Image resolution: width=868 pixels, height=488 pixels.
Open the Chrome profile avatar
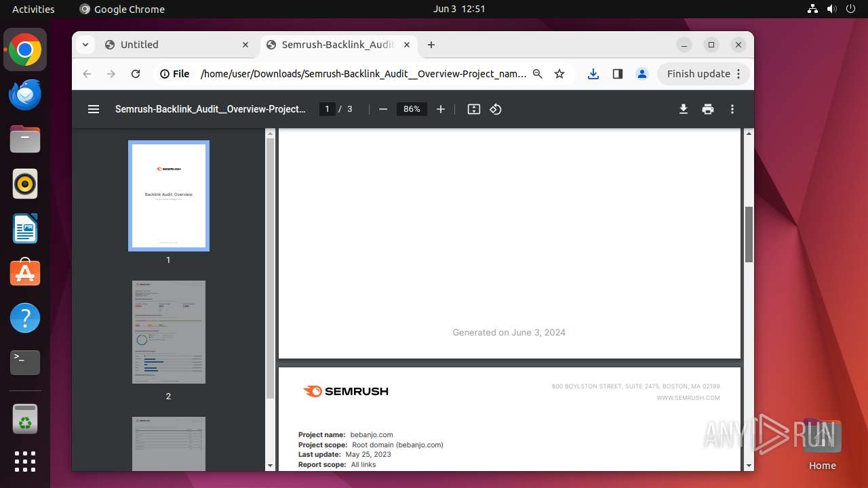642,74
